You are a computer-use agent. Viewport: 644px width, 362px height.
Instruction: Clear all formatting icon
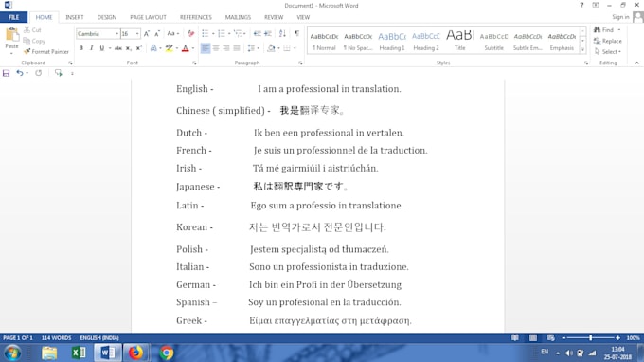tap(191, 34)
